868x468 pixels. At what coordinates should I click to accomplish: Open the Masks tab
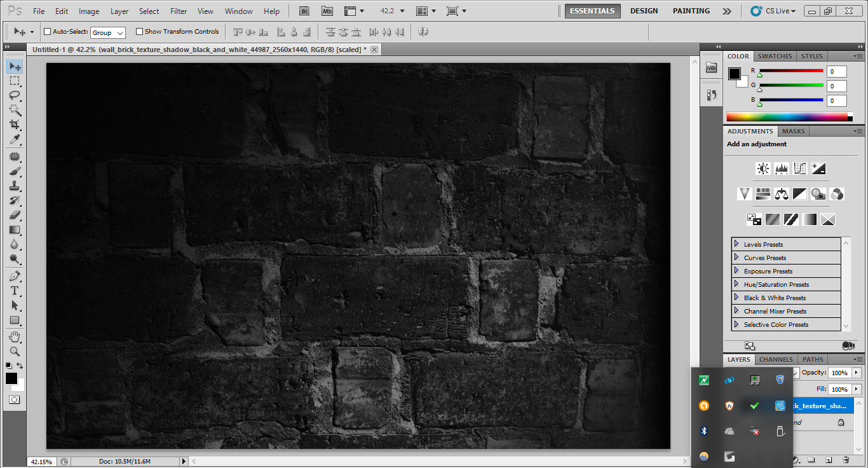[x=793, y=131]
